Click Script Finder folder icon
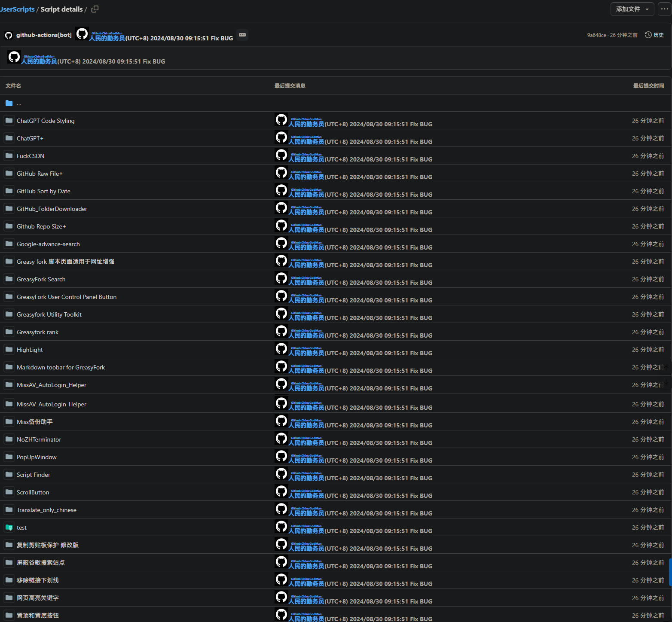This screenshot has width=672, height=622. coord(9,474)
